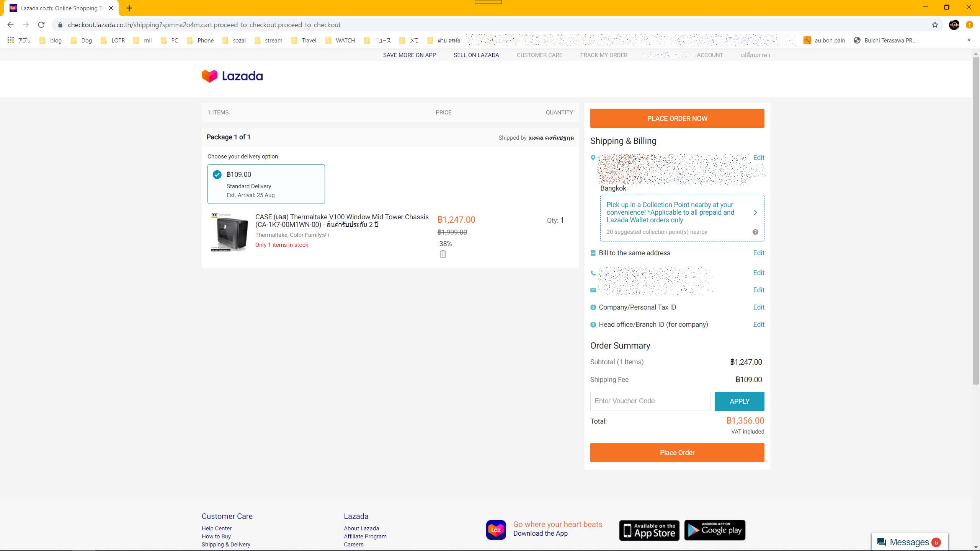Click the bottom Place Order button
Screen dimensions: 980x551
(677, 453)
